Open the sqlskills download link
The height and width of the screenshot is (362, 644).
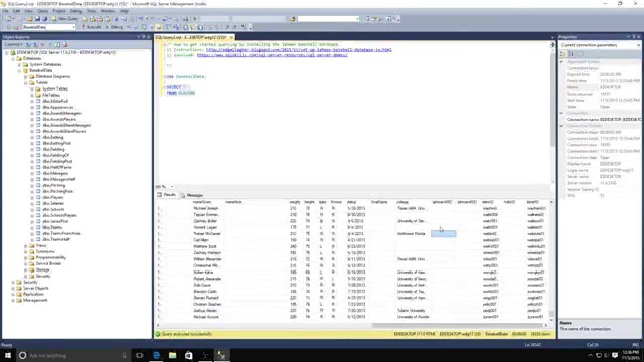tap(272, 55)
